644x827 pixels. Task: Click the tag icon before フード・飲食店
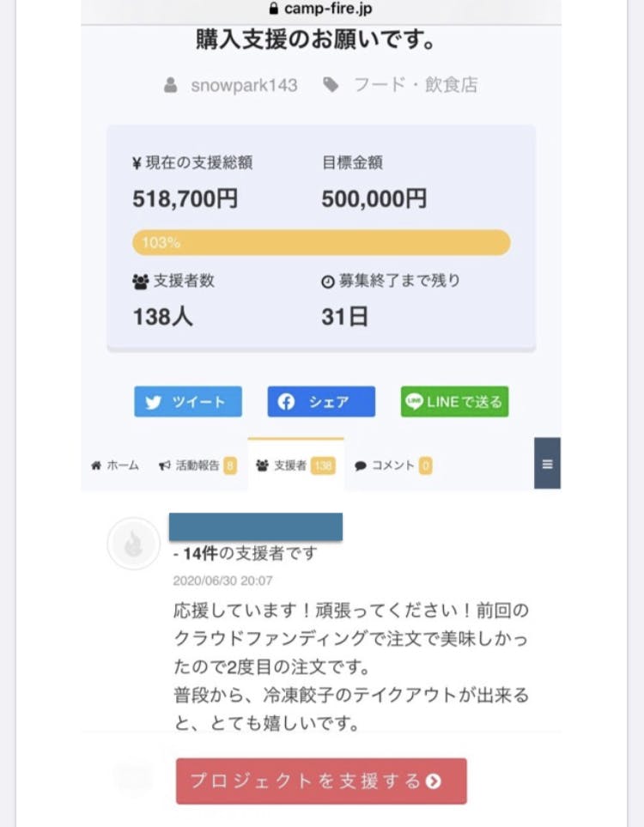point(331,85)
